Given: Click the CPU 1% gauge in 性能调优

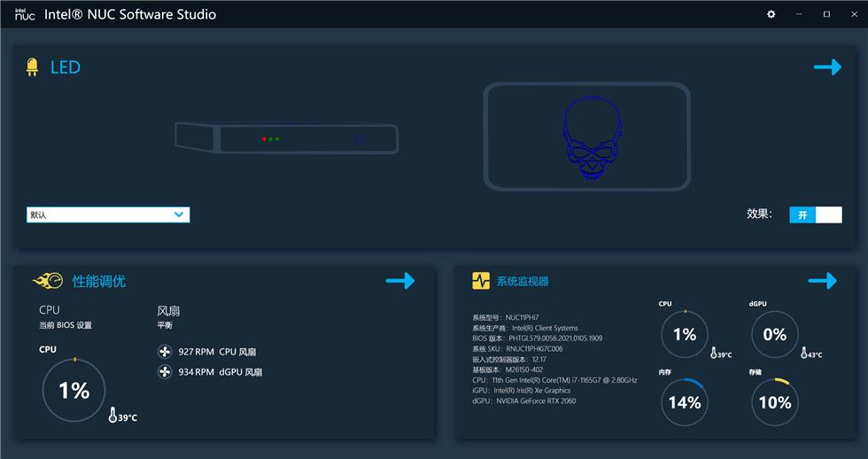Looking at the screenshot, I should pos(74,391).
